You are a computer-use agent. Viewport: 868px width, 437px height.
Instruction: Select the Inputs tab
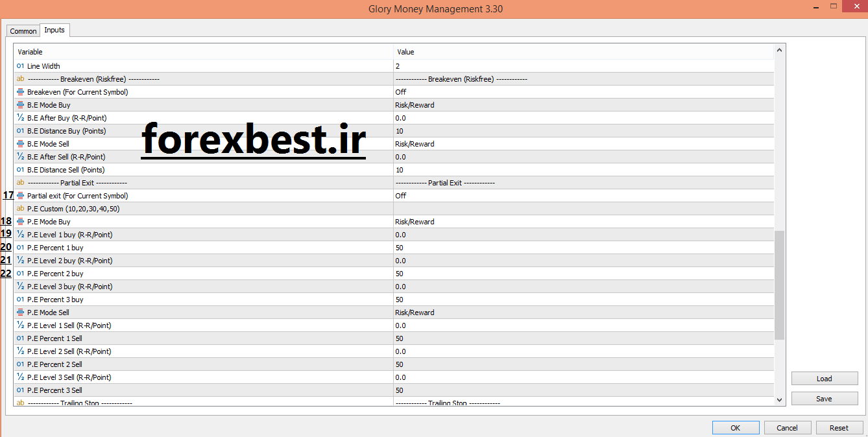coord(54,30)
